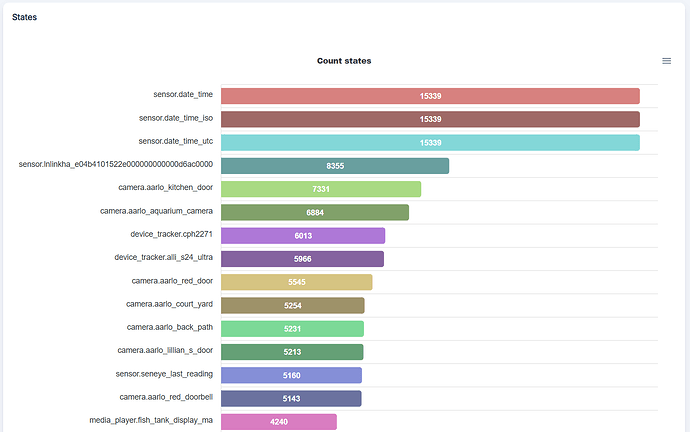Image resolution: width=690 pixels, height=432 pixels.
Task: Open the chart hamburger menu
Action: 667,61
